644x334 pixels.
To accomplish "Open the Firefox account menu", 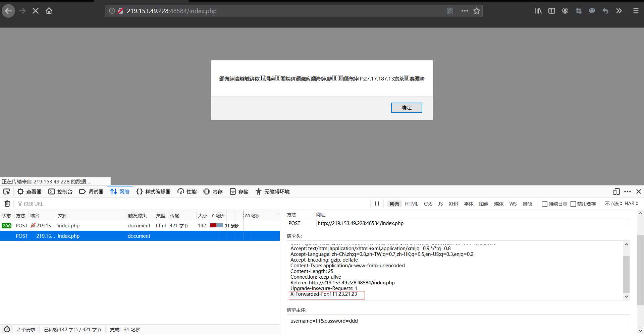I will [565, 11].
